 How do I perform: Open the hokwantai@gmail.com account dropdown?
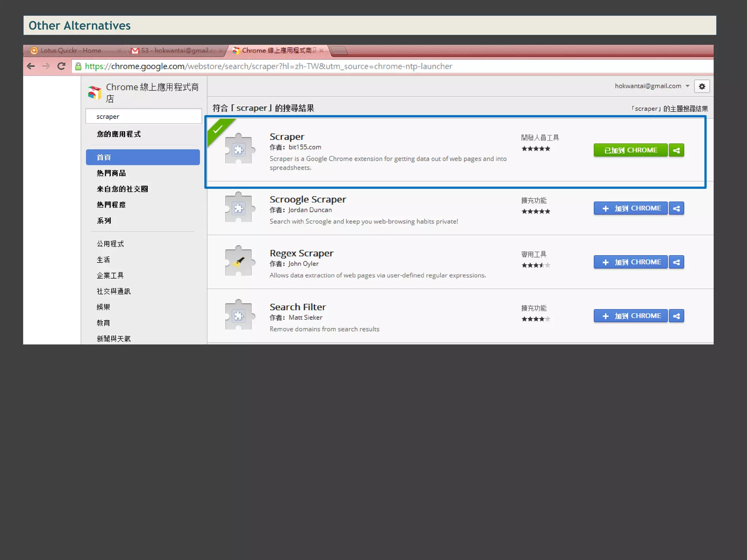point(652,86)
